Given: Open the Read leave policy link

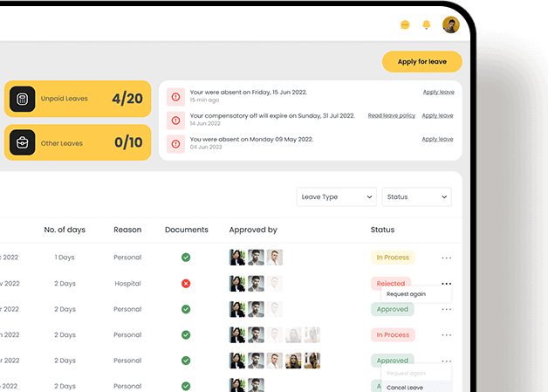Looking at the screenshot, I should pyautogui.click(x=391, y=115).
